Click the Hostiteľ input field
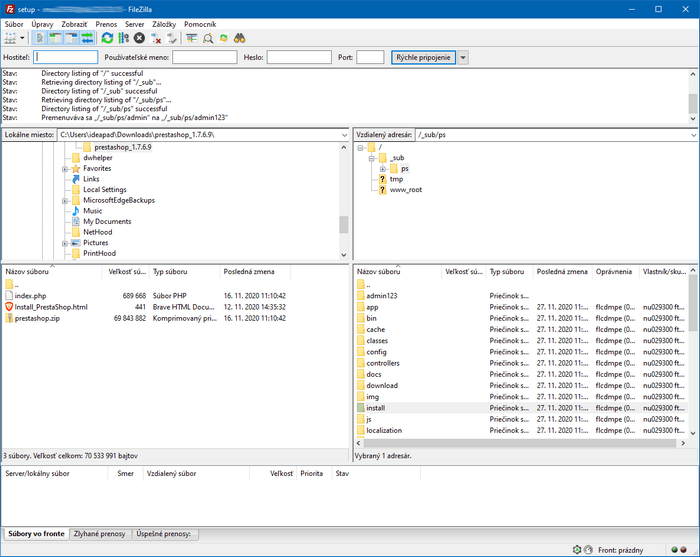Viewport: 700px width, 557px height. 66,58
